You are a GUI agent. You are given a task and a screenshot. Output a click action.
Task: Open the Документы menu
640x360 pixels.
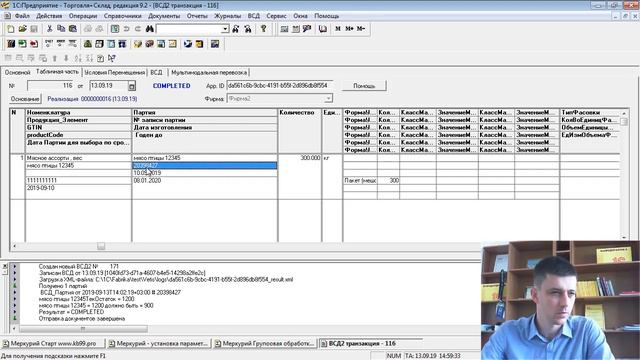(x=164, y=16)
